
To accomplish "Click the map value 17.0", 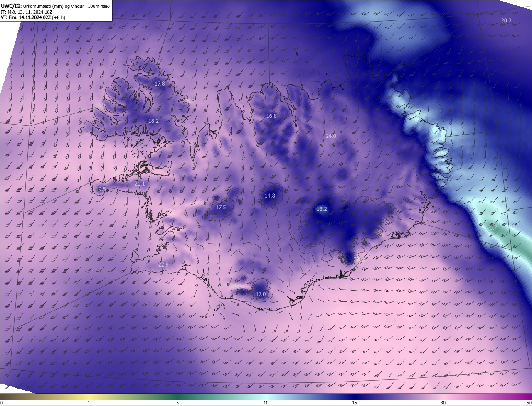I will pos(261,294).
